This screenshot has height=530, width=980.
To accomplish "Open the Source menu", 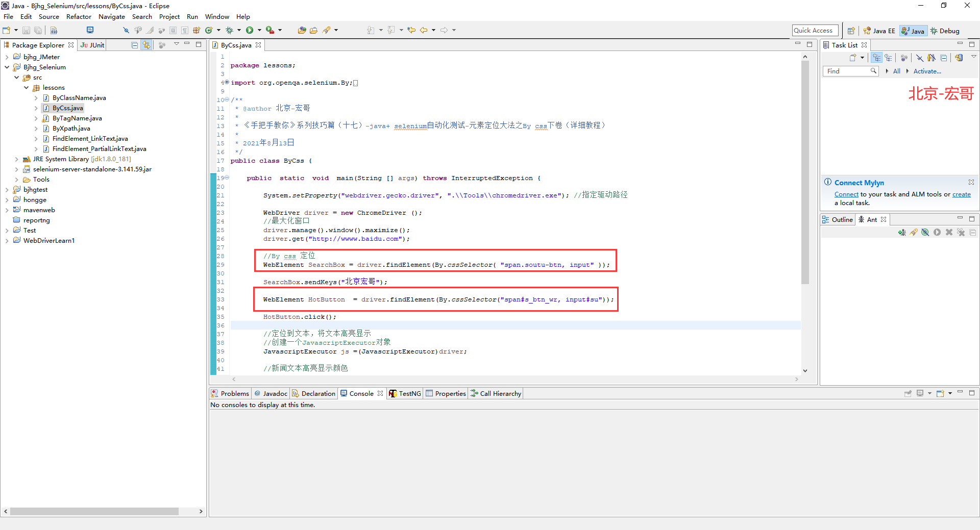I will click(49, 17).
